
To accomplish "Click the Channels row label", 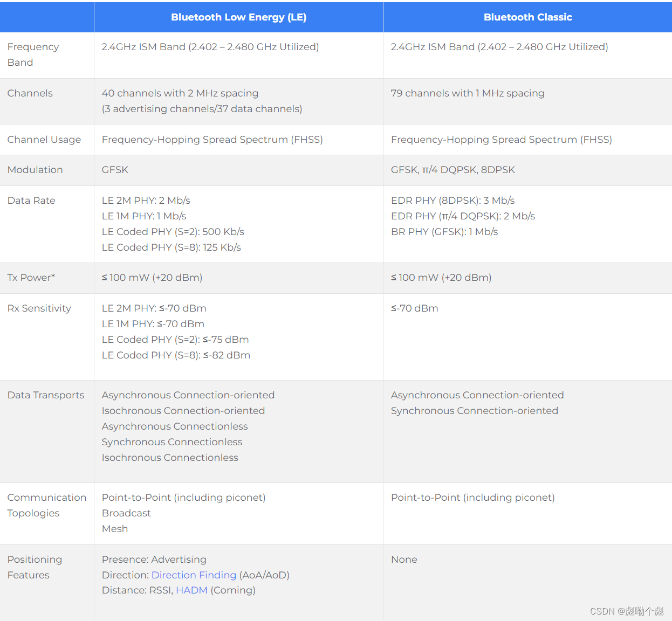I will 30,93.
